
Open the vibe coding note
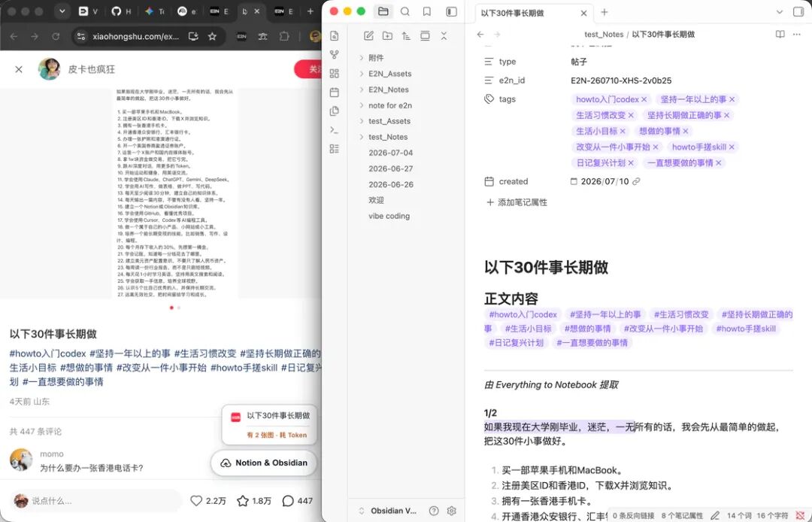tap(389, 216)
